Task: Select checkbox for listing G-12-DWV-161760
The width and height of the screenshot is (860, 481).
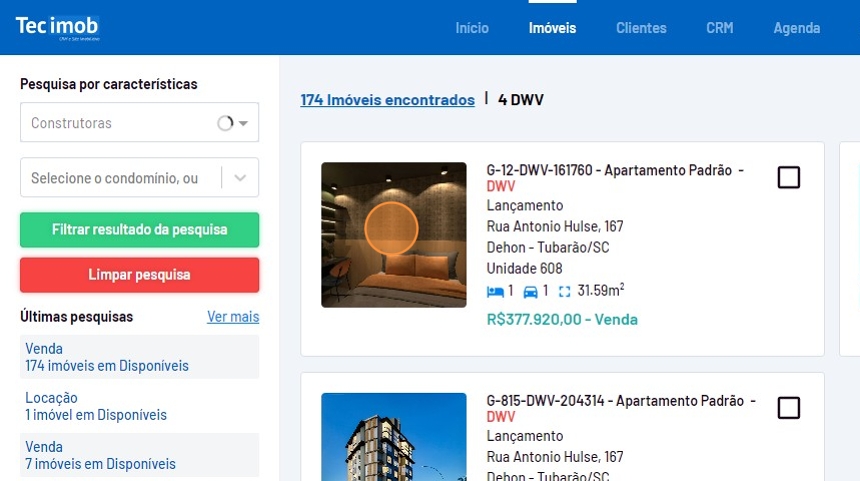Action: [x=789, y=178]
